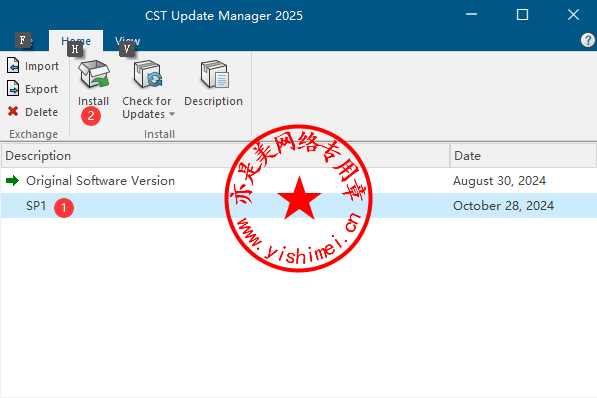Close the CST Update Manager window
The height and width of the screenshot is (398, 597).
tap(573, 14)
